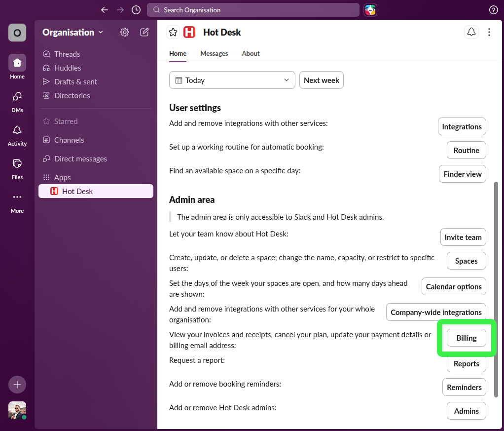504x431 pixels.
Task: Click the Billing button
Action: 466,338
